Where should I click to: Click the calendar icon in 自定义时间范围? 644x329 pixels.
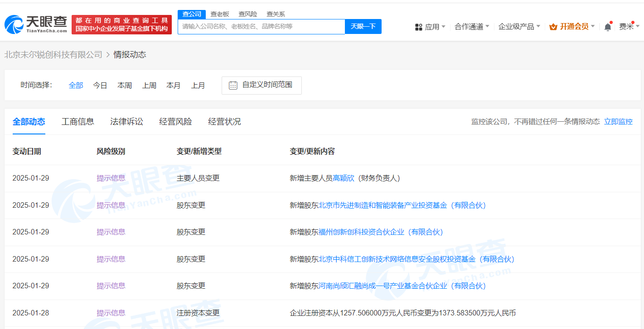coord(233,85)
